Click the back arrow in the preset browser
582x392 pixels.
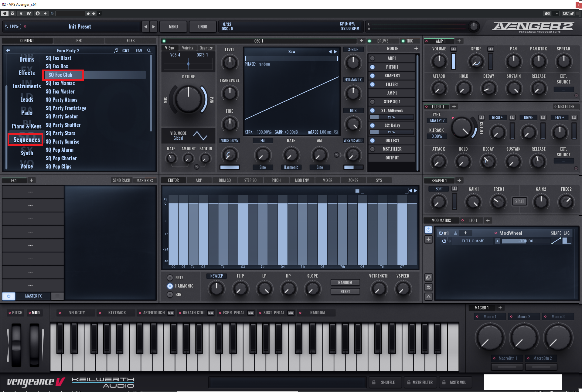tap(8, 50)
